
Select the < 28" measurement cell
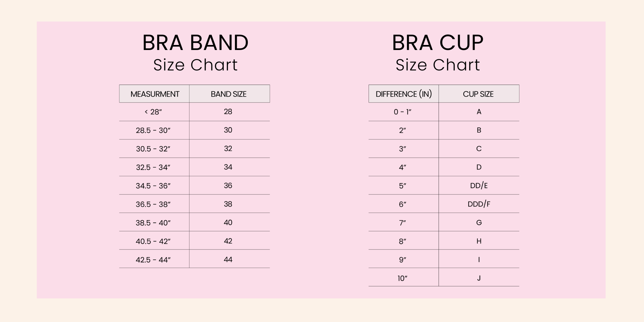coord(153,112)
